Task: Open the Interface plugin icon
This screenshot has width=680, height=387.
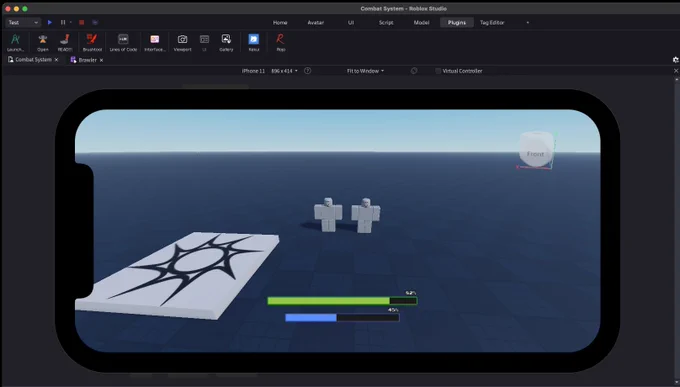Action: pos(155,43)
